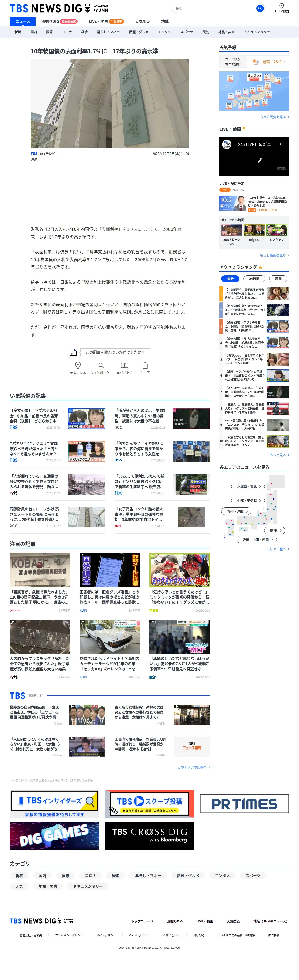
Task: Click the TBSインサイダーズ banner
Action: (54, 804)
